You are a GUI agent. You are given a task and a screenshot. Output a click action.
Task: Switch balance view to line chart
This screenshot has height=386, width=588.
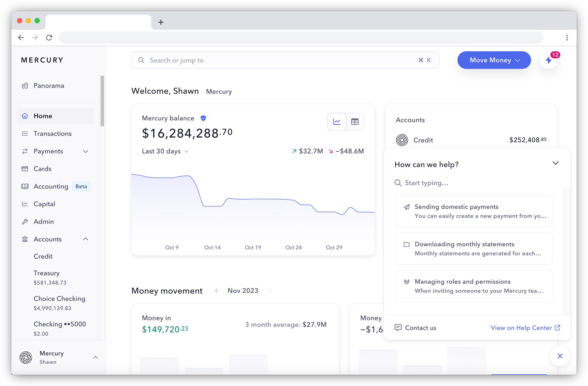point(337,122)
